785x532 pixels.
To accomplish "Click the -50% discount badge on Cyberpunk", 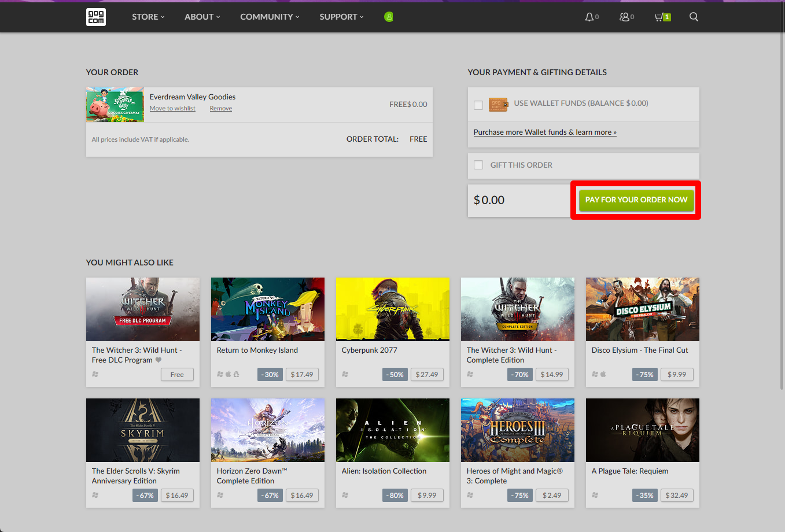I will tap(396, 374).
